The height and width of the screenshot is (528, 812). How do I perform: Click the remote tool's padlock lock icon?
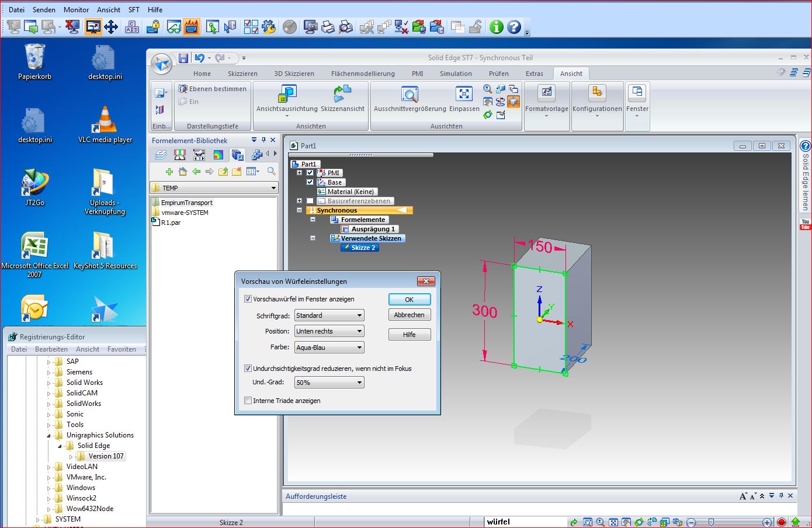pos(154,27)
